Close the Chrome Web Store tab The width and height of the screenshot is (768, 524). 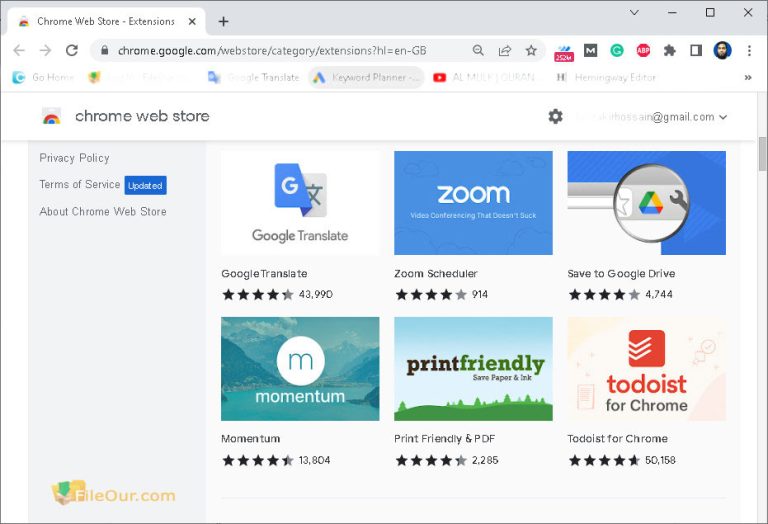[x=192, y=22]
